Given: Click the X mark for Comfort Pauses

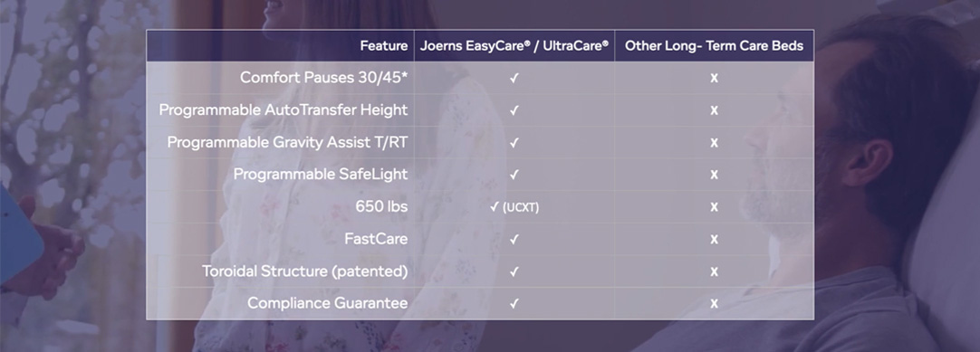Looking at the screenshot, I should click(714, 78).
